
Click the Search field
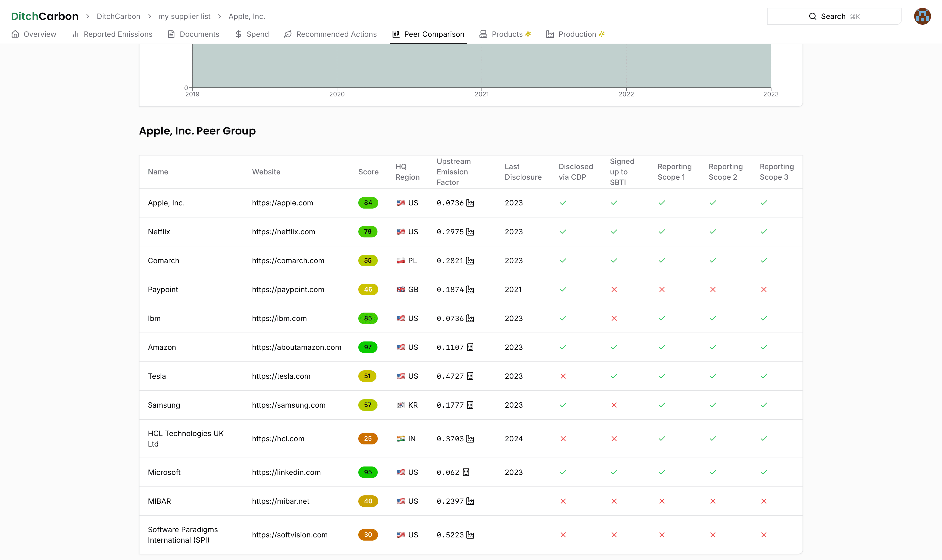(x=834, y=16)
